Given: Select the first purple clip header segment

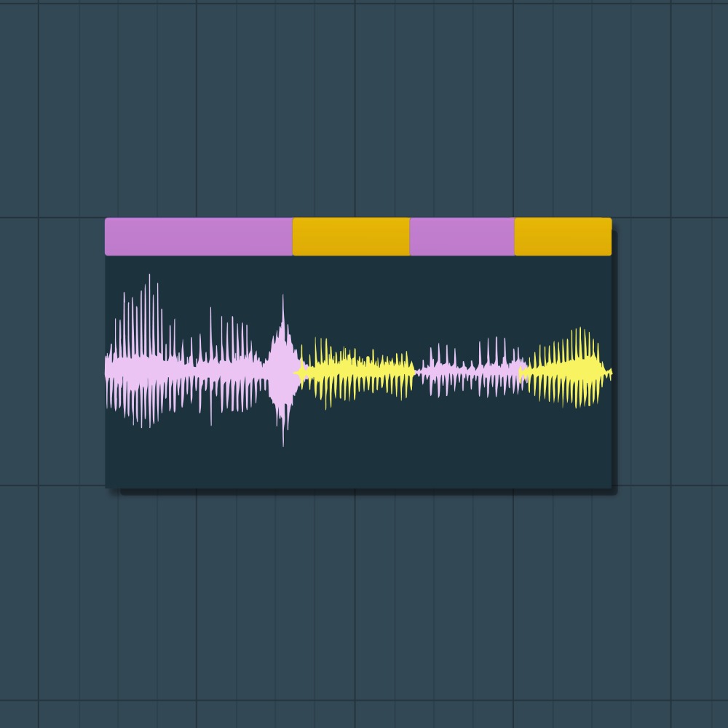Looking at the screenshot, I should point(199,237).
